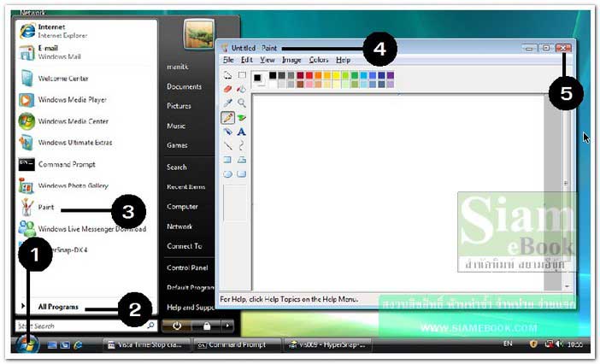Click the Search link in Start menu

(x=177, y=167)
